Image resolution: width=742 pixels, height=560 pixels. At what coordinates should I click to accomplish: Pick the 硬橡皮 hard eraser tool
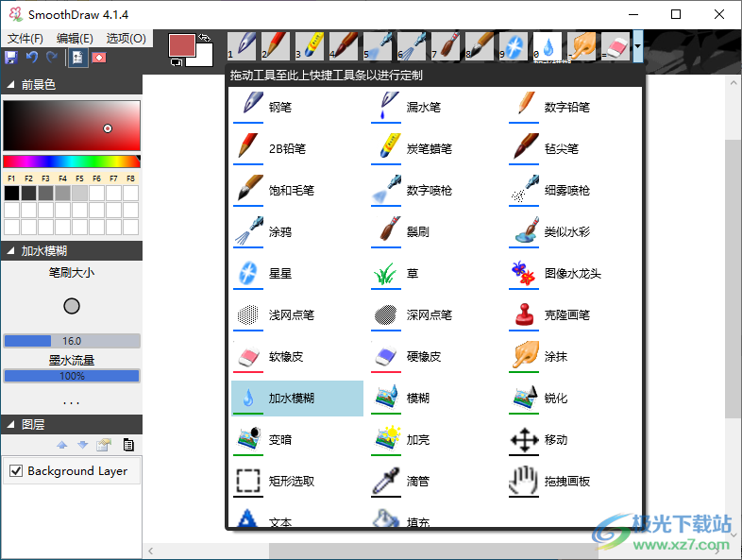[435, 357]
